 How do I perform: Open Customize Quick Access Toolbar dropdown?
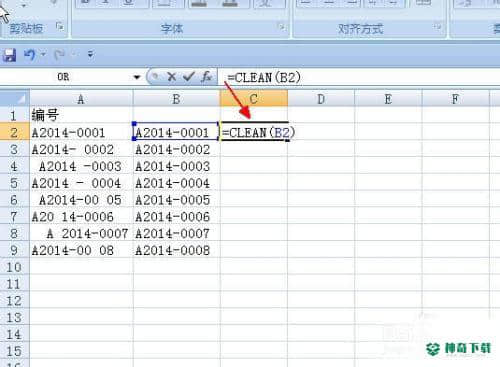90,54
